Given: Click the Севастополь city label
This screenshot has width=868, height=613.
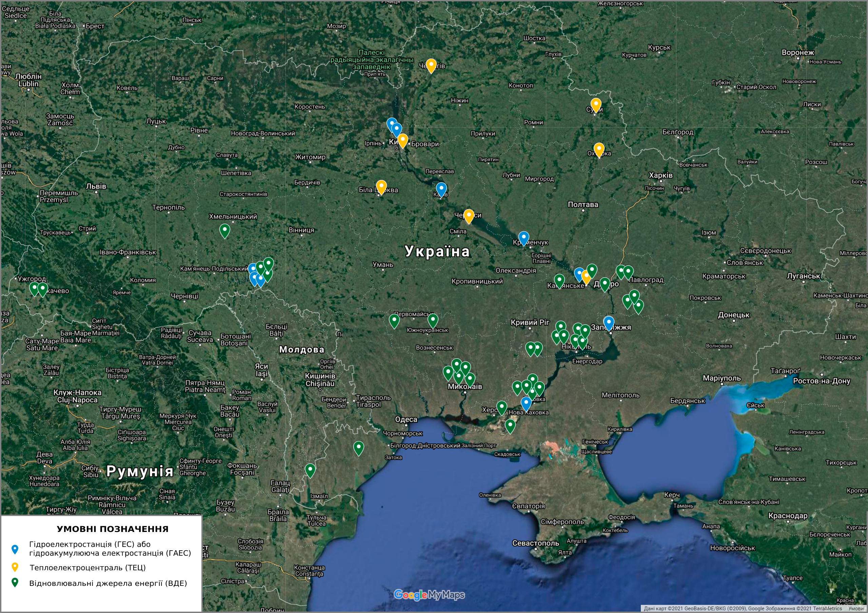Looking at the screenshot, I should [536, 543].
